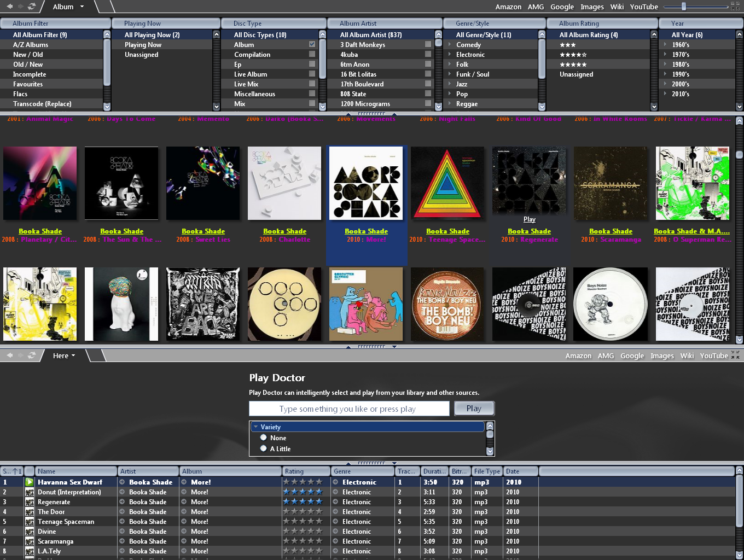The height and width of the screenshot is (560, 744).
Task: Click the File Type column header
Action: [487, 471]
